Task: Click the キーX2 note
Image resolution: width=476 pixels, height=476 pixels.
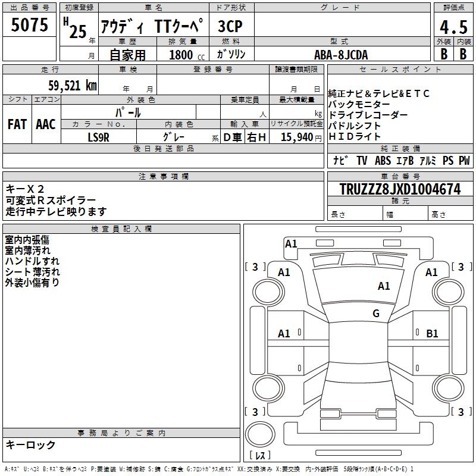Action: click(x=25, y=189)
